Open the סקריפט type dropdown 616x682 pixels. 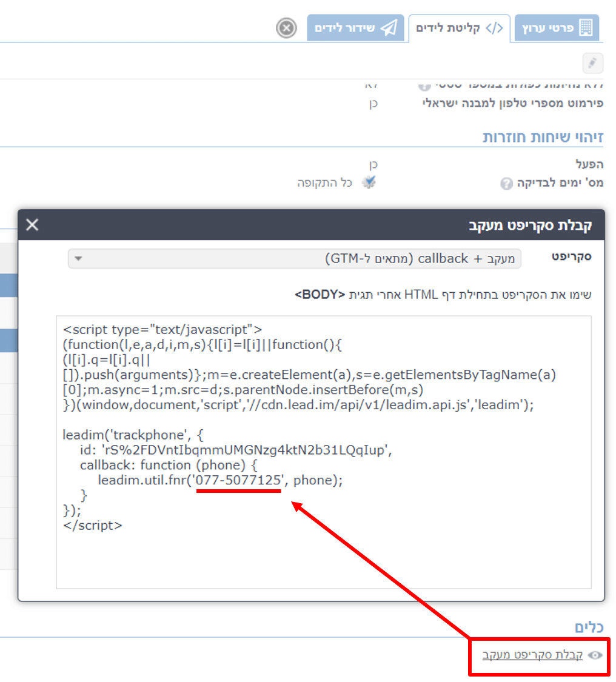point(294,258)
